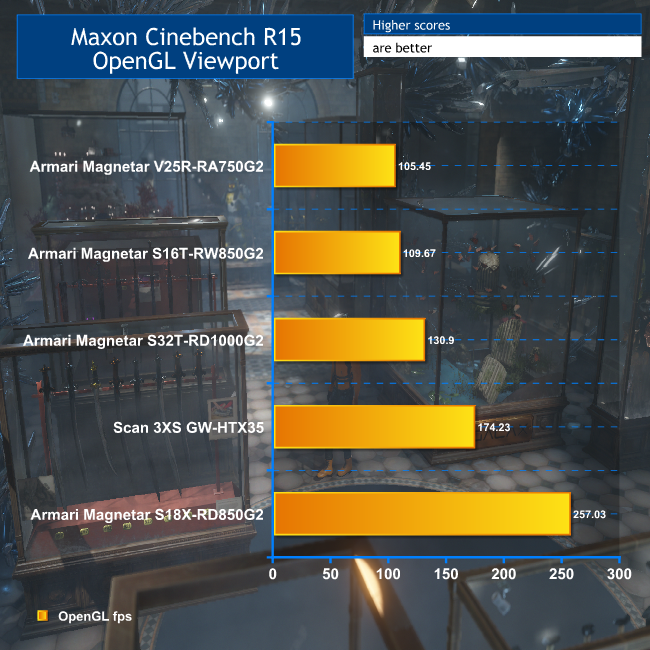Screen dimensions: 650x650
Task: Click the bar valued 105.45
Action: [x=335, y=166]
